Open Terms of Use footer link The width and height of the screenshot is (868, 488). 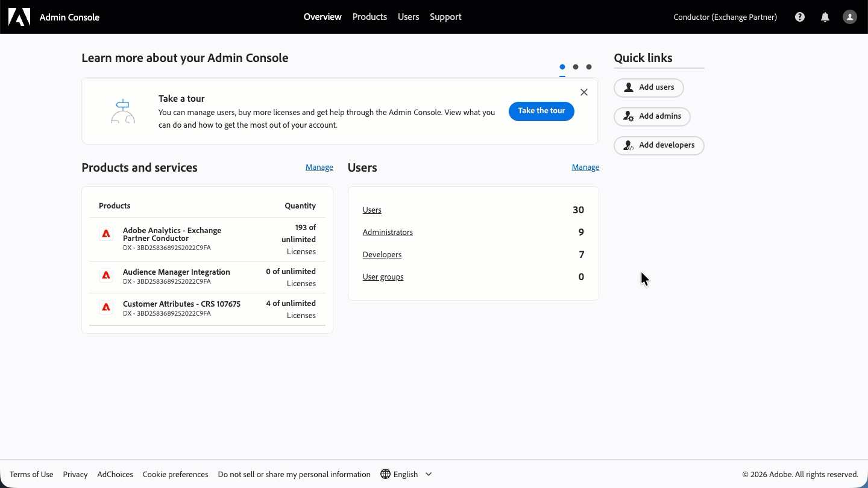pos(31,474)
